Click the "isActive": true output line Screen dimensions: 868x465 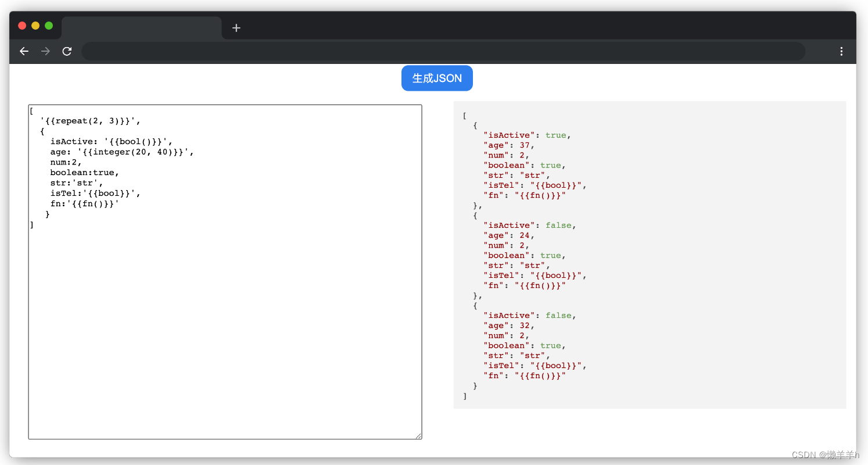pos(528,135)
